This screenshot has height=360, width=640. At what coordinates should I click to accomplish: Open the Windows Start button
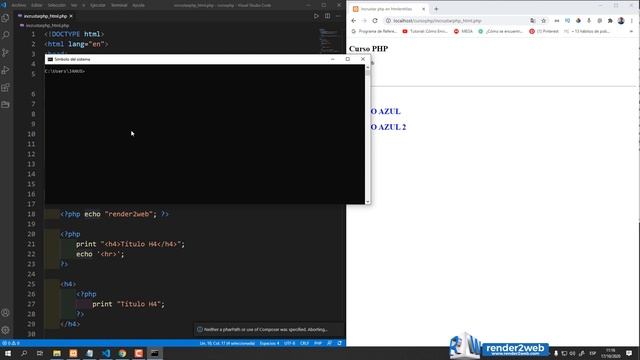[8, 353]
